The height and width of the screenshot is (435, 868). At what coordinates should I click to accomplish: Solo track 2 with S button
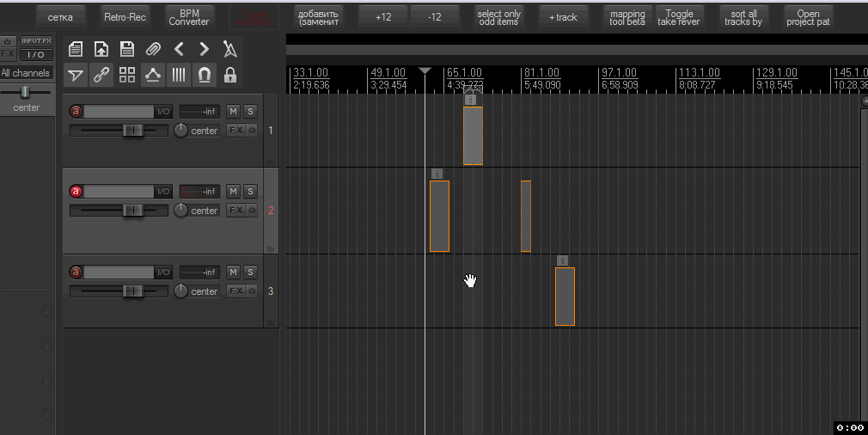pos(250,191)
